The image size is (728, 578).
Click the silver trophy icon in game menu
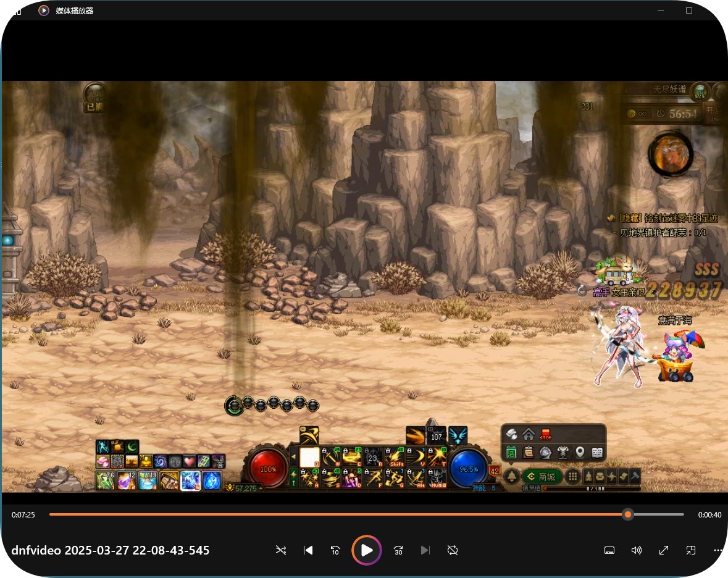coord(563,452)
